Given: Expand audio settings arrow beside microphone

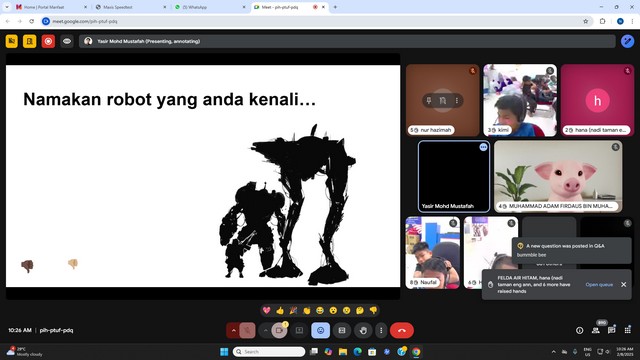Looking at the screenshot, I should point(233,330).
